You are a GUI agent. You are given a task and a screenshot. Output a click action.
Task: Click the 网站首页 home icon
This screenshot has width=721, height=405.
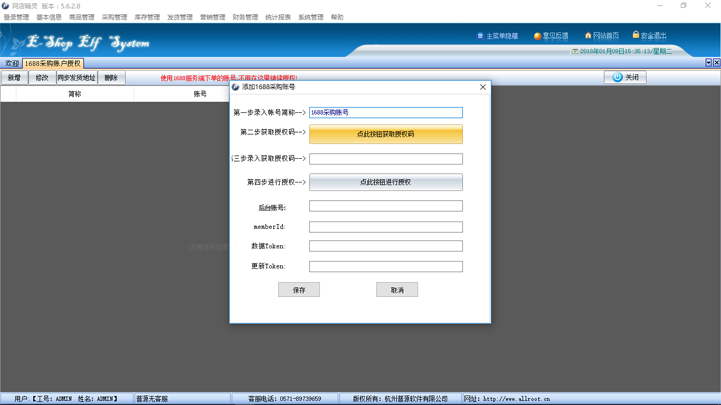(588, 35)
